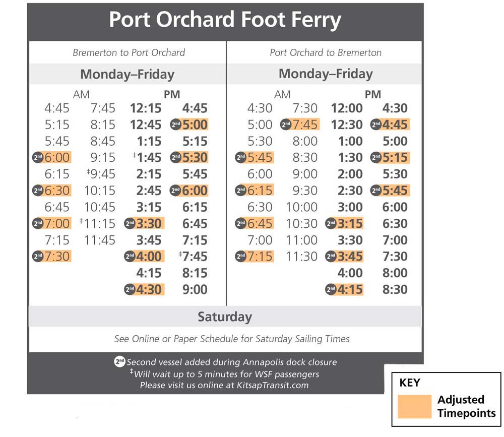The image size is (504, 437).
Task: Click the See Online or Paper Schedule note
Action: (x=232, y=339)
